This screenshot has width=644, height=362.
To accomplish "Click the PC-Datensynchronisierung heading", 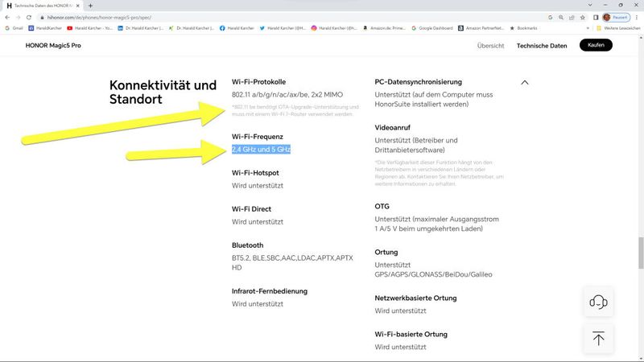I will point(418,82).
